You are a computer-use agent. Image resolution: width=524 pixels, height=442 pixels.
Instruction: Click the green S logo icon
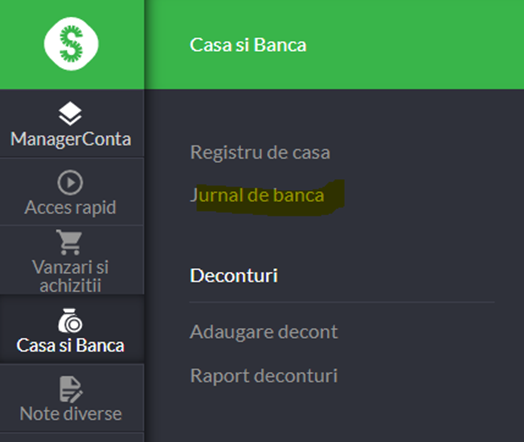pyautogui.click(x=71, y=44)
